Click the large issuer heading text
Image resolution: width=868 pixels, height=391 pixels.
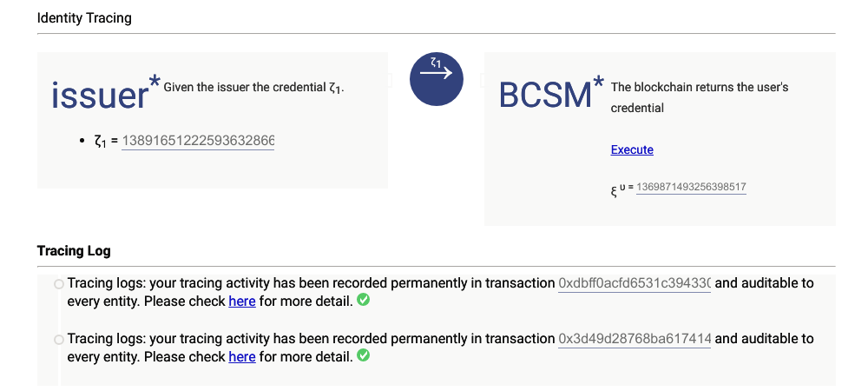pos(100,96)
